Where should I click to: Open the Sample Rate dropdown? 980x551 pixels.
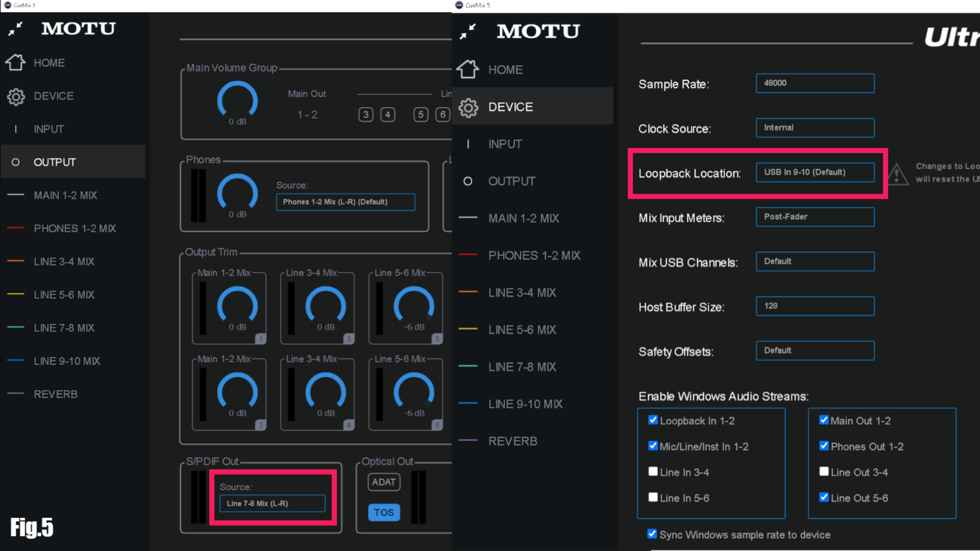pyautogui.click(x=815, y=83)
